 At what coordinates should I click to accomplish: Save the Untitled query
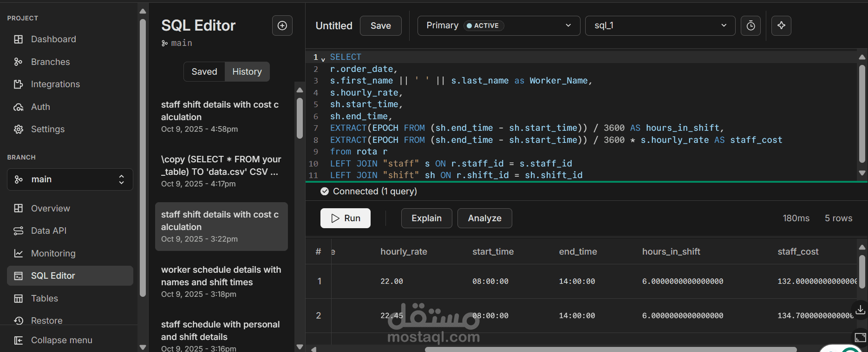click(x=381, y=26)
